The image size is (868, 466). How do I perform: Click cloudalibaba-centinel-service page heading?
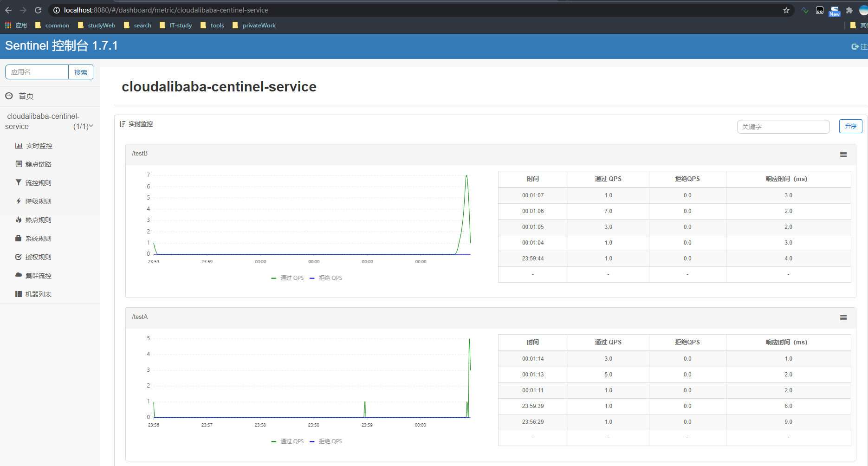pos(219,87)
